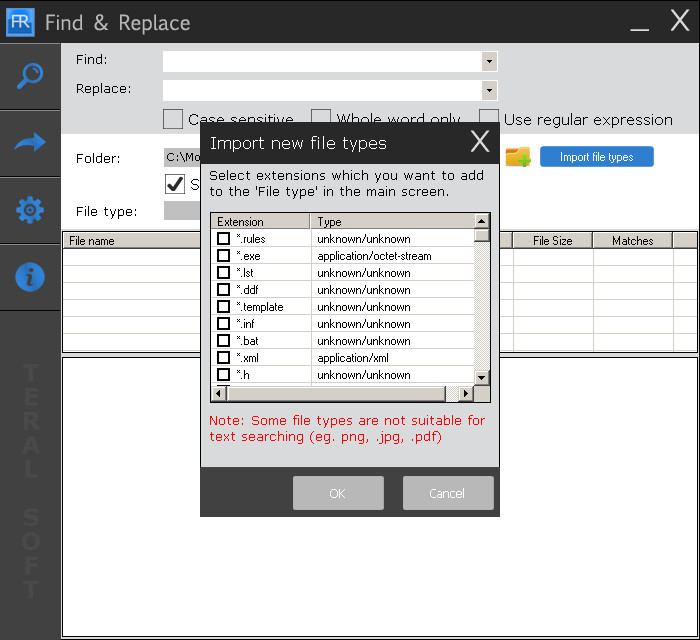Click the vertical scrollbar down arrow in list
Viewport: 700px width, 640px height.
point(481,378)
